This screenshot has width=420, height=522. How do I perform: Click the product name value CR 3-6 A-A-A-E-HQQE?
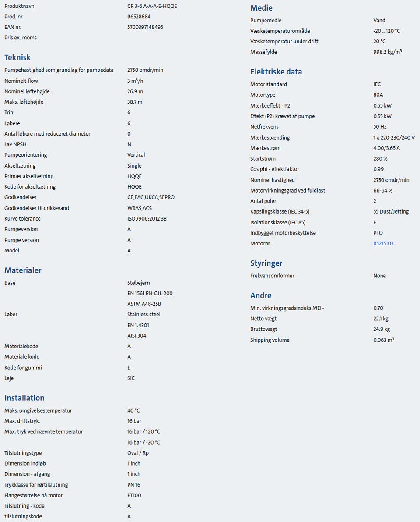pyautogui.click(x=152, y=6)
